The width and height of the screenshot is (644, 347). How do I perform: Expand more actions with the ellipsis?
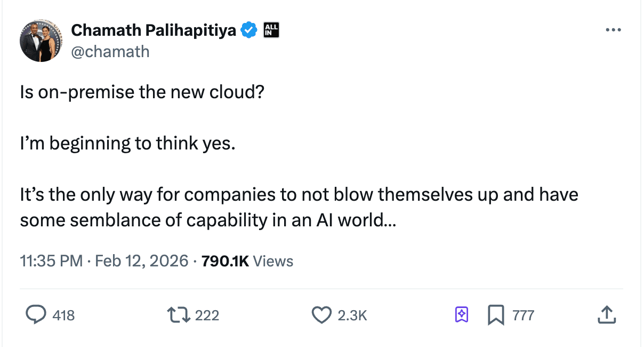pyautogui.click(x=614, y=30)
